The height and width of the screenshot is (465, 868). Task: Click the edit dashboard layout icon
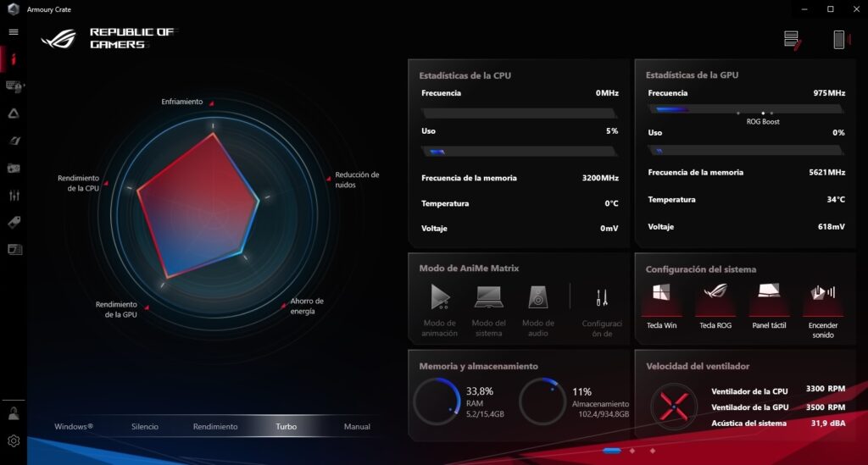(793, 40)
